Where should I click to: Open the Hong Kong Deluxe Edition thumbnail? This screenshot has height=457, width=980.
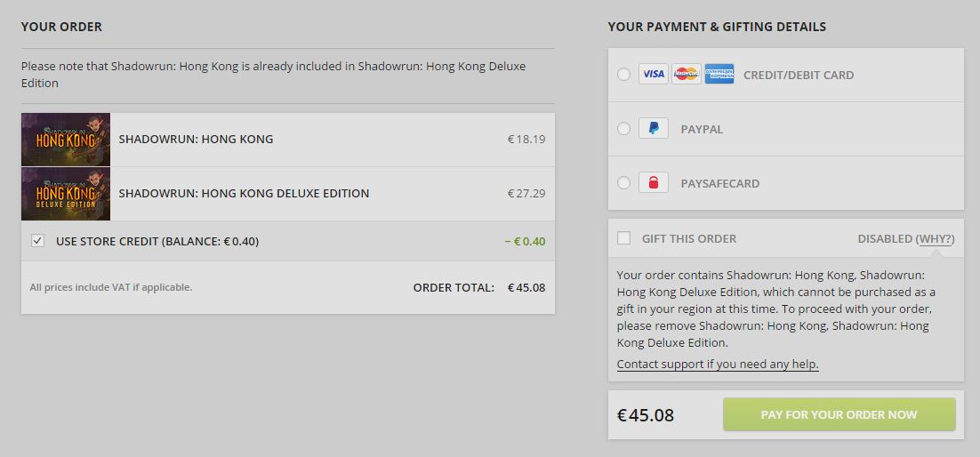(x=66, y=194)
